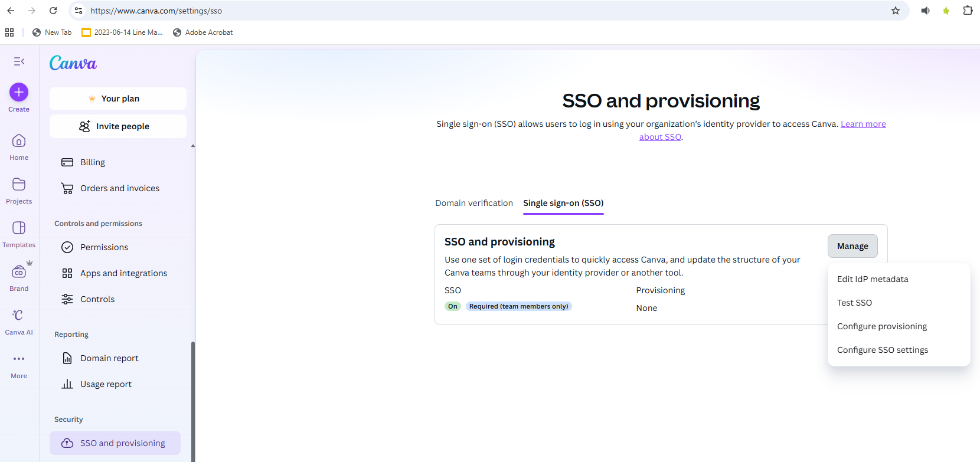The height and width of the screenshot is (462, 980).
Task: Click the Billing card icon
Action: tap(67, 162)
